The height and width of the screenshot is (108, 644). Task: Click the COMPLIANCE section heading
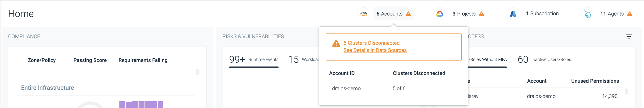click(x=24, y=36)
